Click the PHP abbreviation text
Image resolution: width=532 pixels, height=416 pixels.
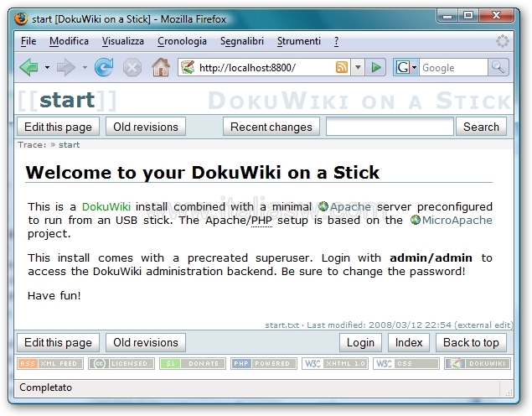(x=261, y=221)
